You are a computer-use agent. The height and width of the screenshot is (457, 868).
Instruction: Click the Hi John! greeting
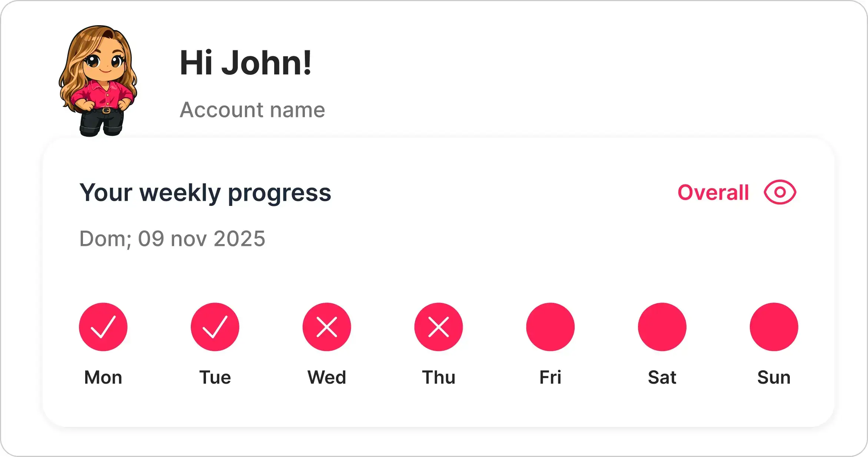pyautogui.click(x=245, y=63)
